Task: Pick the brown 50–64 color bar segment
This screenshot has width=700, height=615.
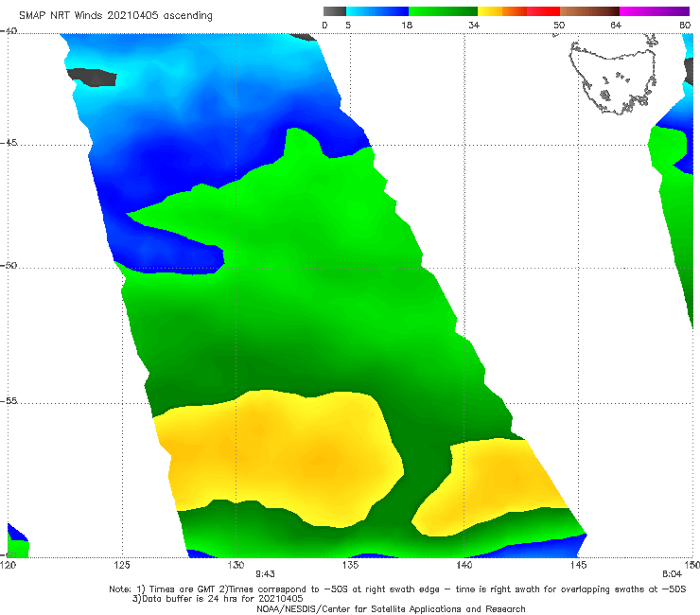Action: click(x=589, y=11)
